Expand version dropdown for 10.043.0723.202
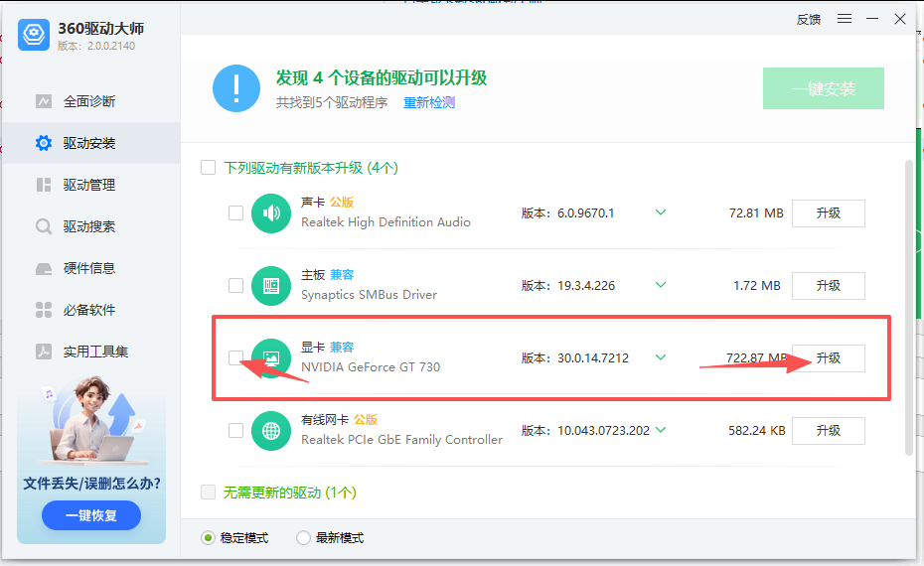Screen dimensions: 924x566 coord(661,430)
